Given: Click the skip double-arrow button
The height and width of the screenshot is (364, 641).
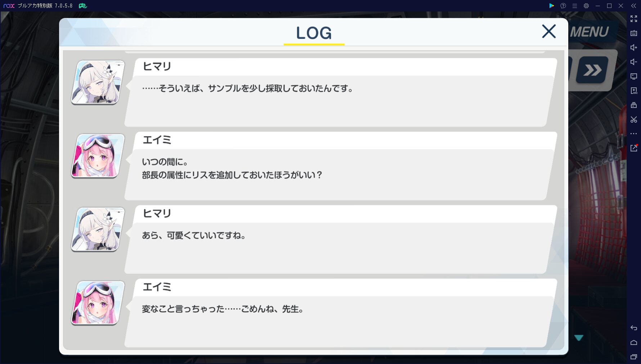Looking at the screenshot, I should click(x=592, y=70).
